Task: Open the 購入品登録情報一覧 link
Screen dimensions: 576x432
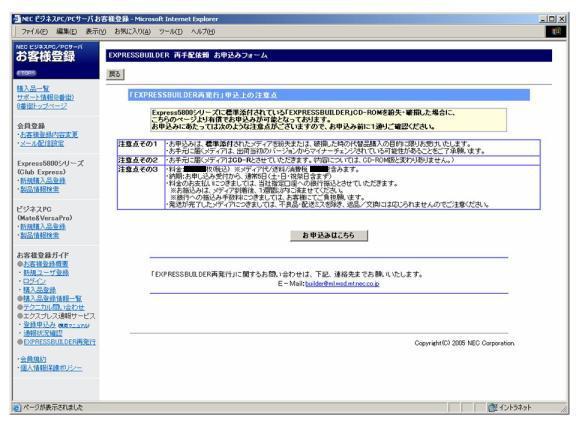Action: click(52, 299)
